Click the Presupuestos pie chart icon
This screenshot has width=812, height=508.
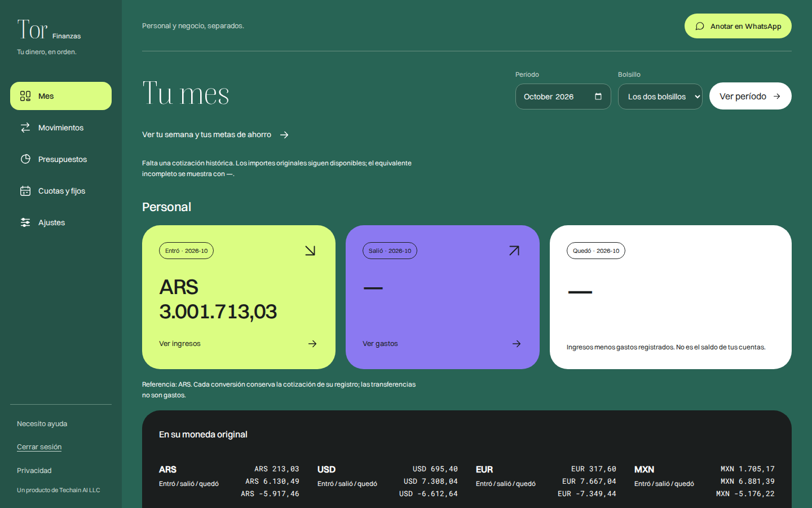tap(25, 159)
